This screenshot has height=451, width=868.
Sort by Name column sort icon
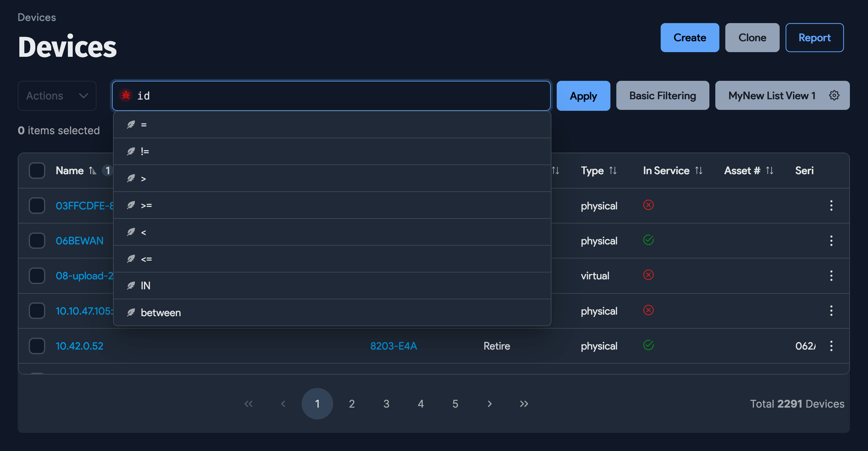pyautogui.click(x=93, y=171)
